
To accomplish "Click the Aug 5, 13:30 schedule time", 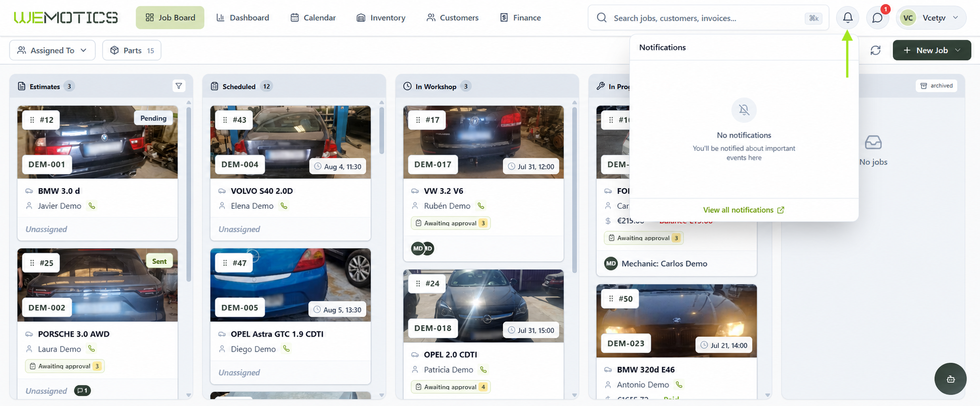I will click(338, 309).
